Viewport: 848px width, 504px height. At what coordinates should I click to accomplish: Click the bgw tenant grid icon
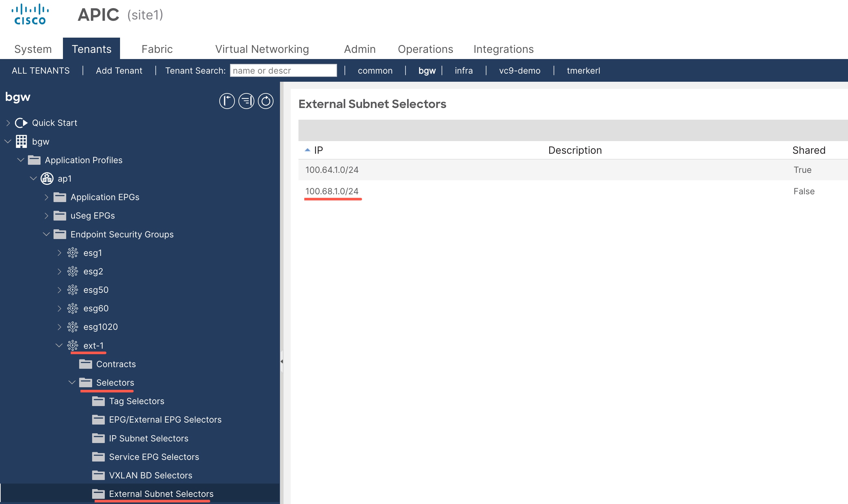point(21,141)
